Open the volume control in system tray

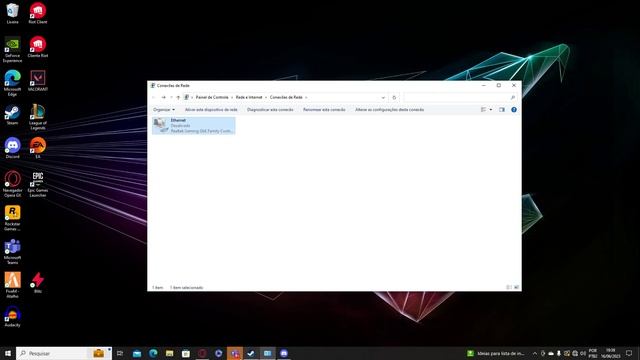(x=583, y=353)
